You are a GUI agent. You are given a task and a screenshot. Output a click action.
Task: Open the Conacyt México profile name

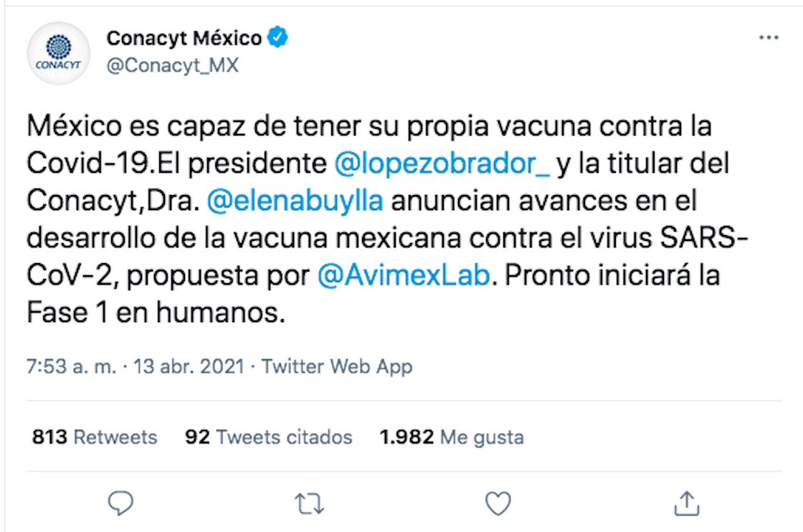184,38
